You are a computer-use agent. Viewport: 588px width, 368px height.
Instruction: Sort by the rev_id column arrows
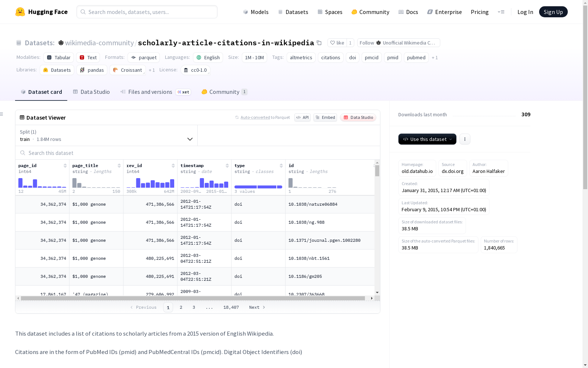click(173, 166)
